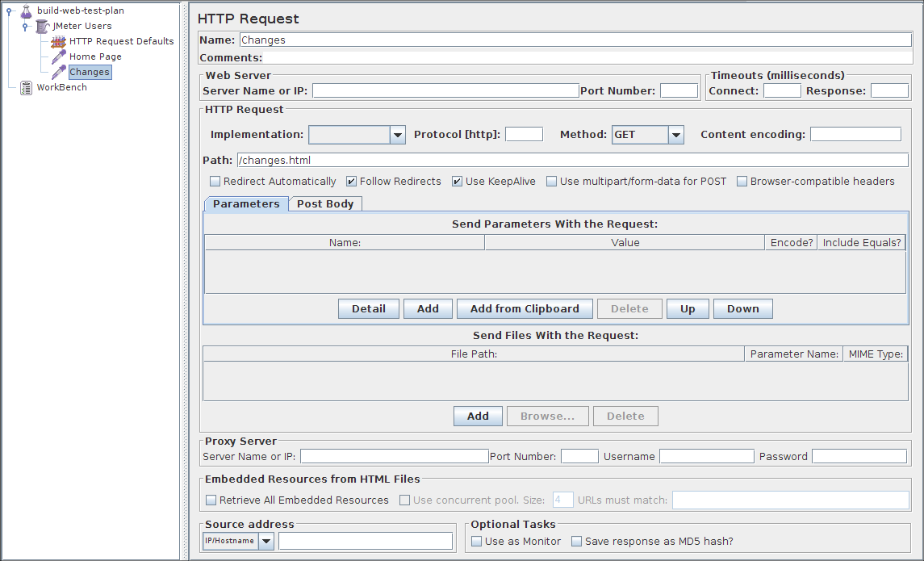Click the WorkBench clipboard icon
This screenshot has height=561, width=924.
(x=26, y=87)
